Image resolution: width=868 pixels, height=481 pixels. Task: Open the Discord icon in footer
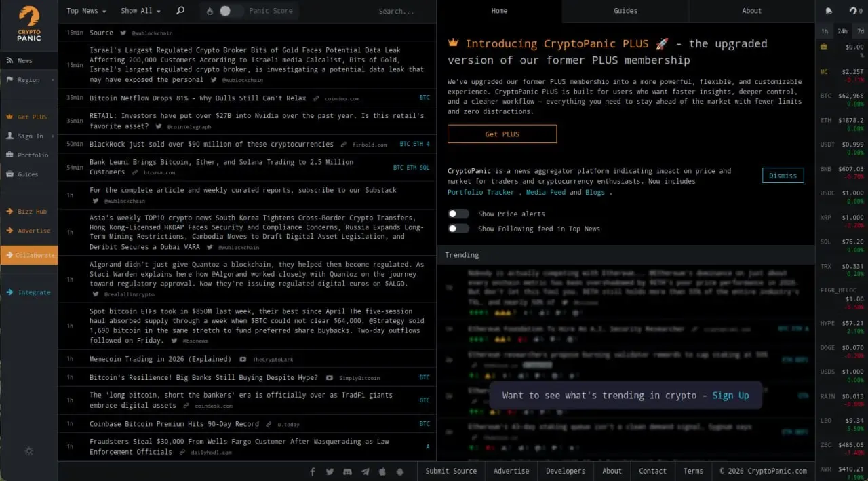(348, 471)
